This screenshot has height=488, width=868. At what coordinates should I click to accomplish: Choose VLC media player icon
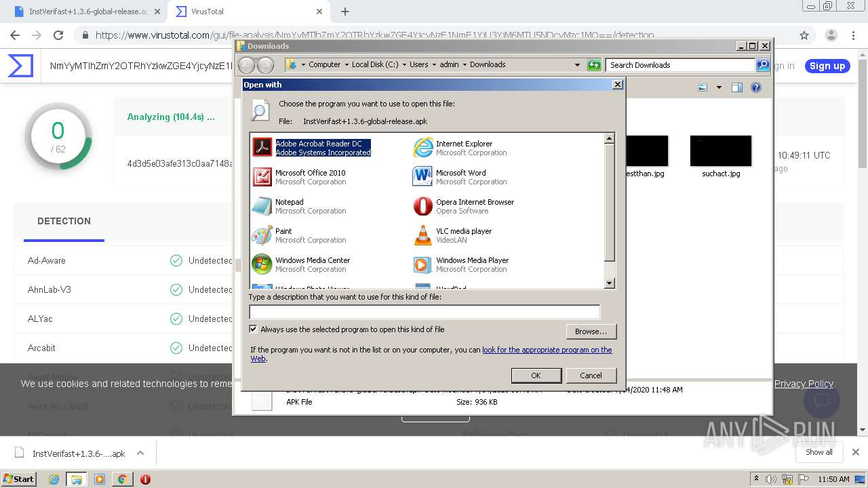[423, 235]
